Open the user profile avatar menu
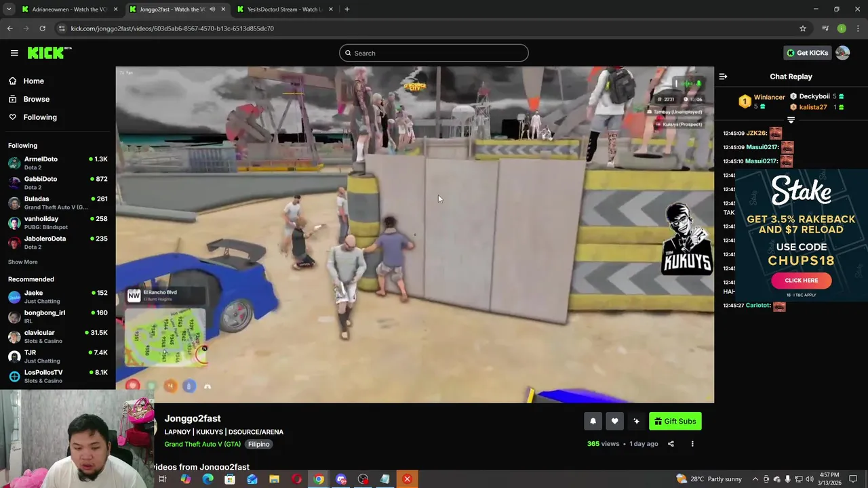 842,53
